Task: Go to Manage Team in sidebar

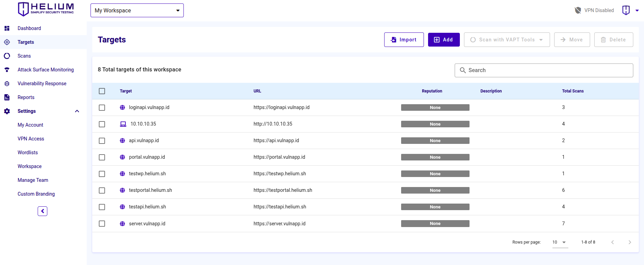Action: tap(33, 180)
